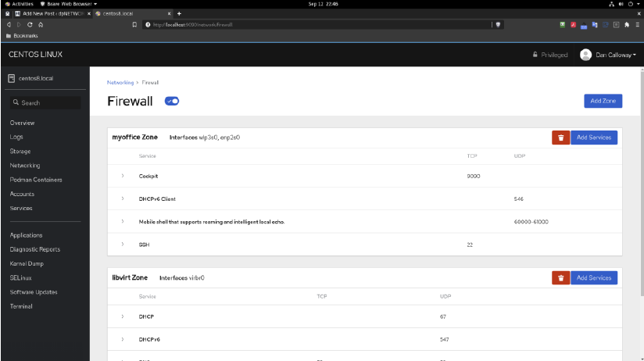Image resolution: width=644 pixels, height=361 pixels.
Task: Expand the DHCPv6 Client service row
Action: [x=123, y=198]
